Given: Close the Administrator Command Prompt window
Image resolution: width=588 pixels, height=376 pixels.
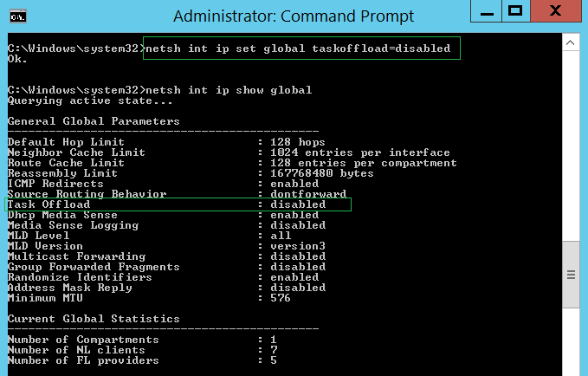Looking at the screenshot, I should [x=556, y=10].
